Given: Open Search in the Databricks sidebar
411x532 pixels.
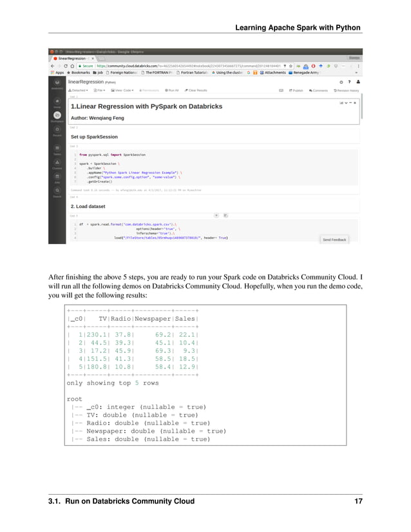Looking at the screenshot, I should click(57, 191).
